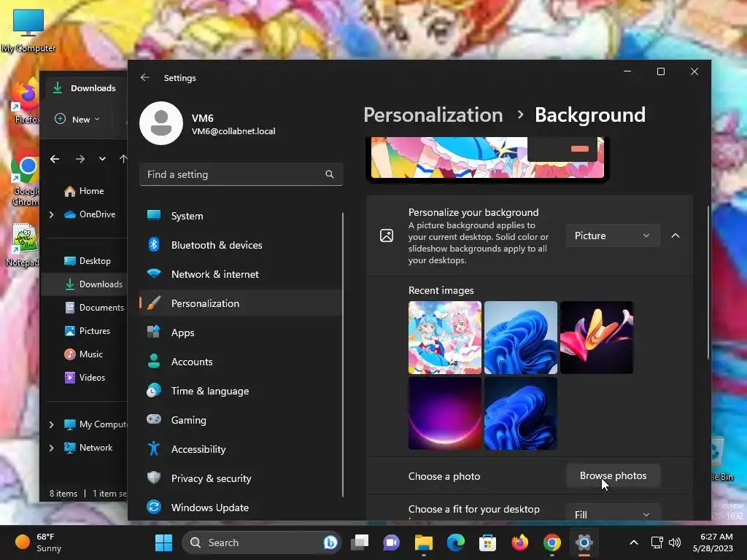Click the Settings page vertical scrollbar
The width and height of the screenshot is (747, 560).
click(x=708, y=283)
